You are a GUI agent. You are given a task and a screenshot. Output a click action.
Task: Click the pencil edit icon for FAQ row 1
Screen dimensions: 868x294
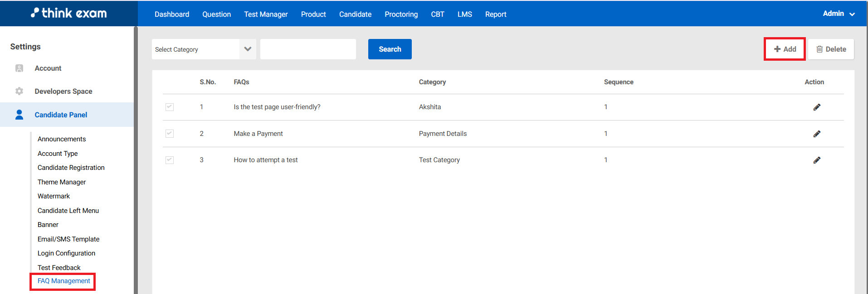tap(816, 107)
